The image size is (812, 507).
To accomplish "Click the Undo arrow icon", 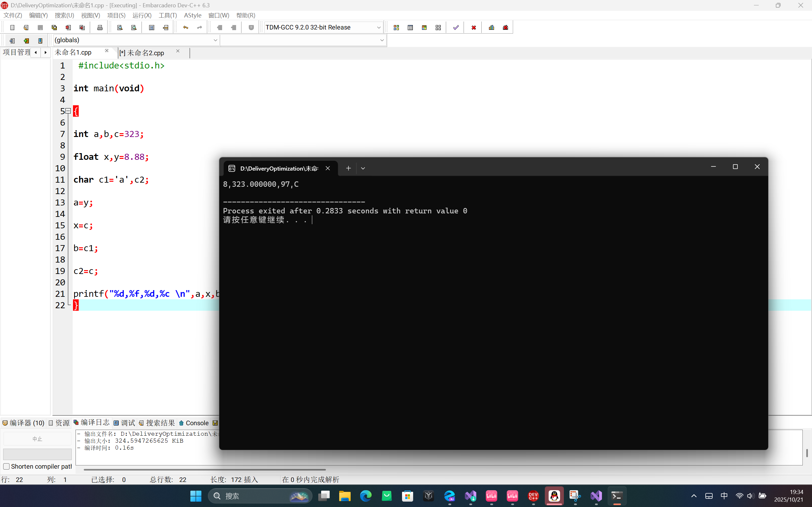I will click(186, 28).
